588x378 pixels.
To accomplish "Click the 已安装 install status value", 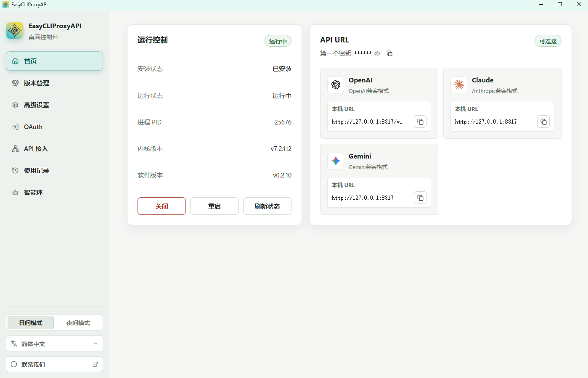I will coord(282,69).
